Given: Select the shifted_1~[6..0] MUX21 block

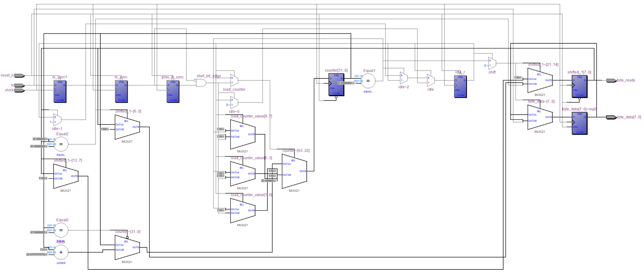Looking at the screenshot, I should click(127, 127).
